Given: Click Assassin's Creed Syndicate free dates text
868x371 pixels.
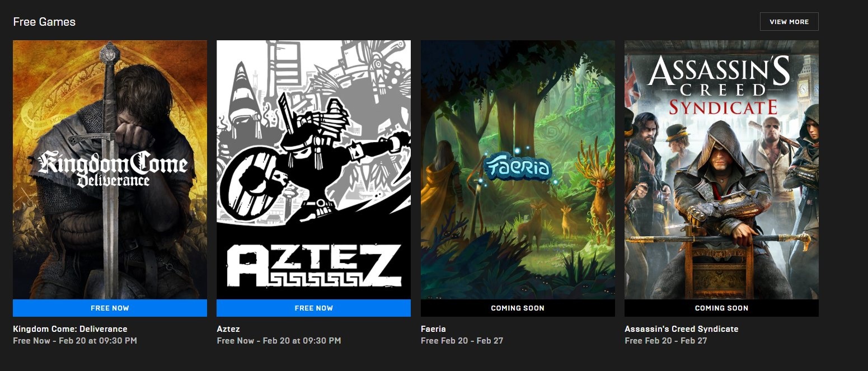Looking at the screenshot, I should [x=666, y=340].
